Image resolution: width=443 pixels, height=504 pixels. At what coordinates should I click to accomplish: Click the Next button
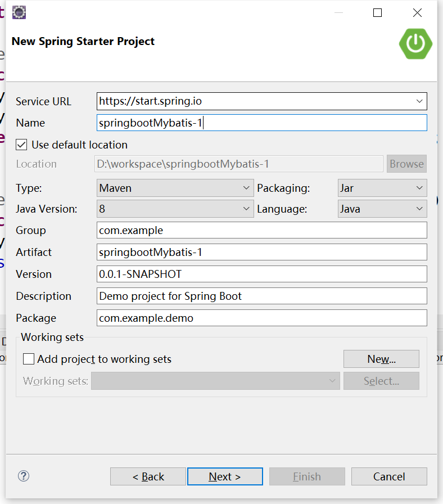(225, 476)
